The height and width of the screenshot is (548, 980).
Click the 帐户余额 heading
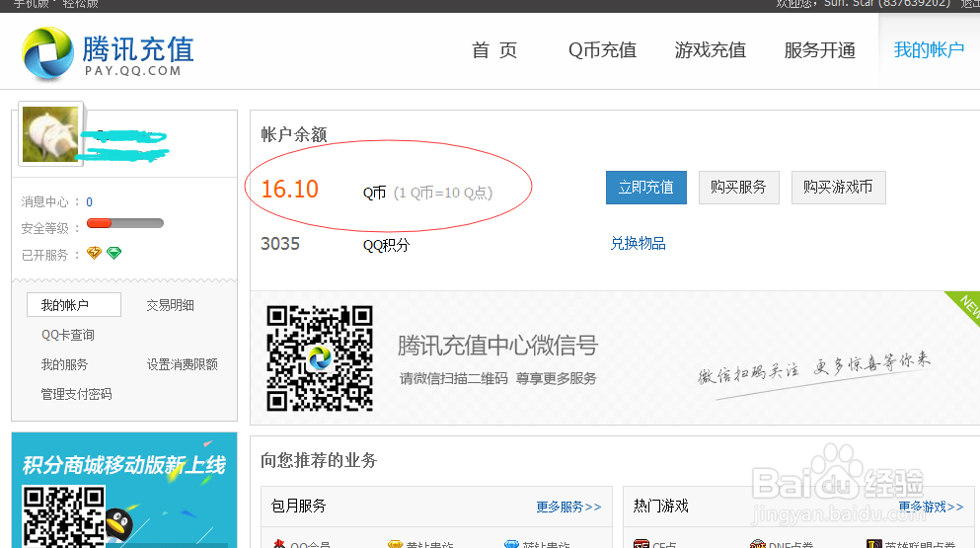[x=294, y=134]
